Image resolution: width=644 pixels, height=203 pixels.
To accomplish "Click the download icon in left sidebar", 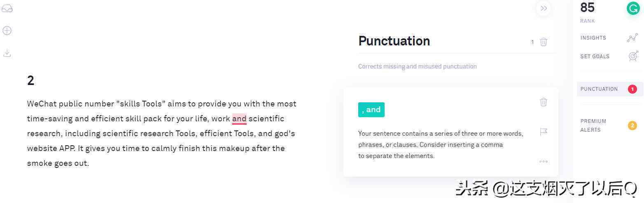I will [7, 53].
